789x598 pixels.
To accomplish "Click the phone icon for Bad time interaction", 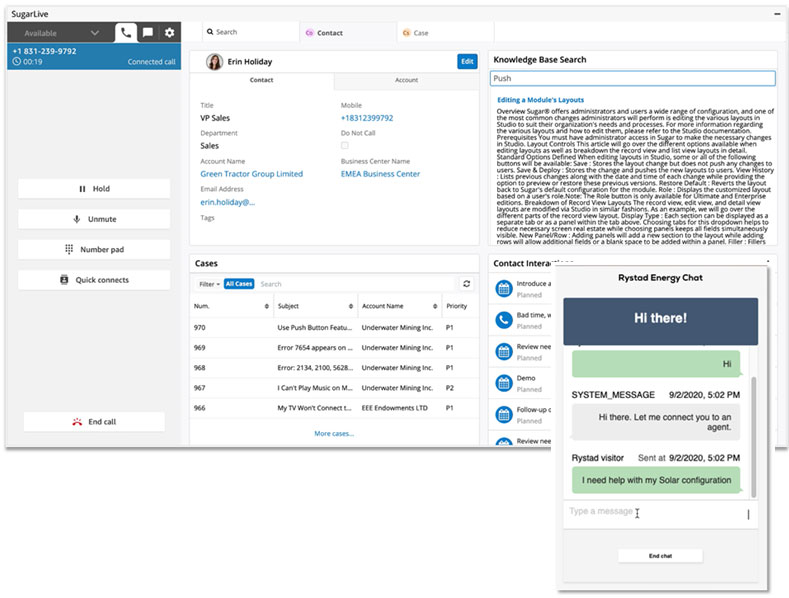I will pyautogui.click(x=504, y=320).
